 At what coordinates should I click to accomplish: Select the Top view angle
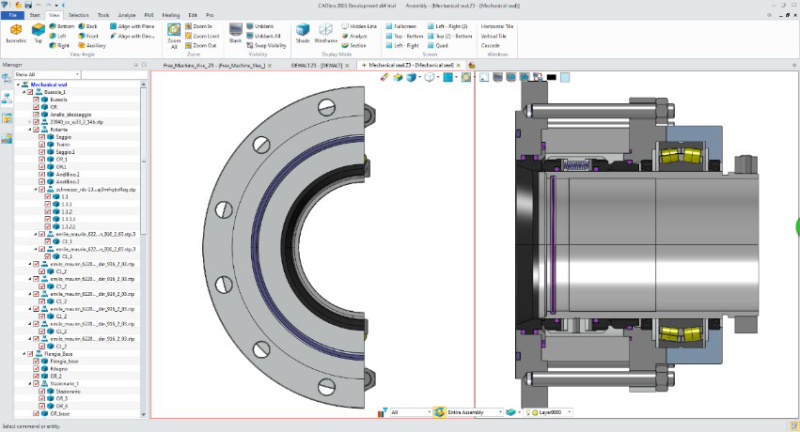click(38, 33)
